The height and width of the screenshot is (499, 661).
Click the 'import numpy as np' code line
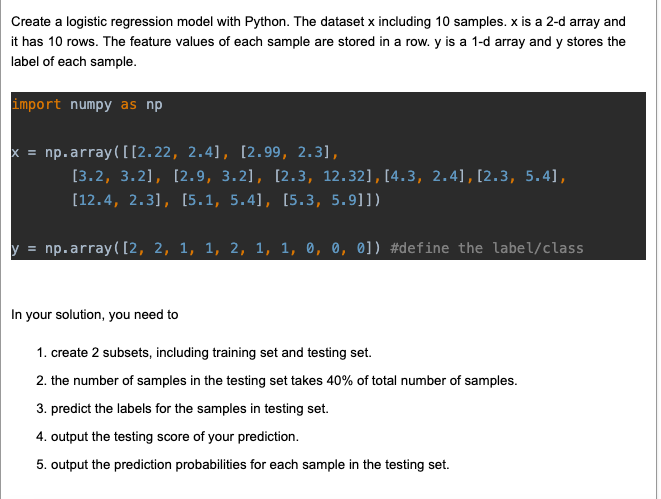pos(87,104)
